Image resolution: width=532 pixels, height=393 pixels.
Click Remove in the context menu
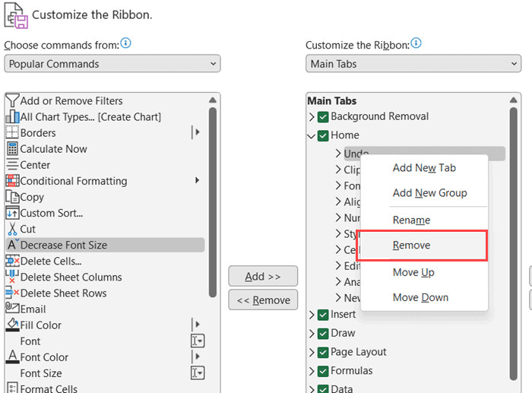tap(412, 246)
